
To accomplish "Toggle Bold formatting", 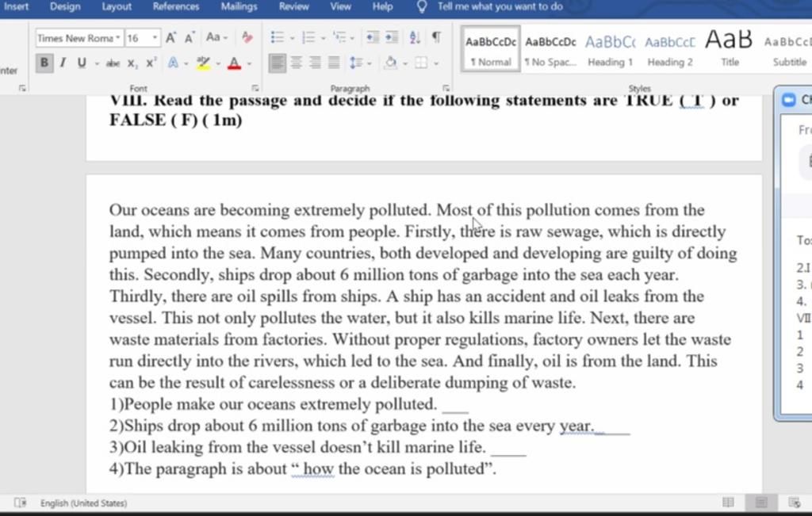I will [x=44, y=63].
